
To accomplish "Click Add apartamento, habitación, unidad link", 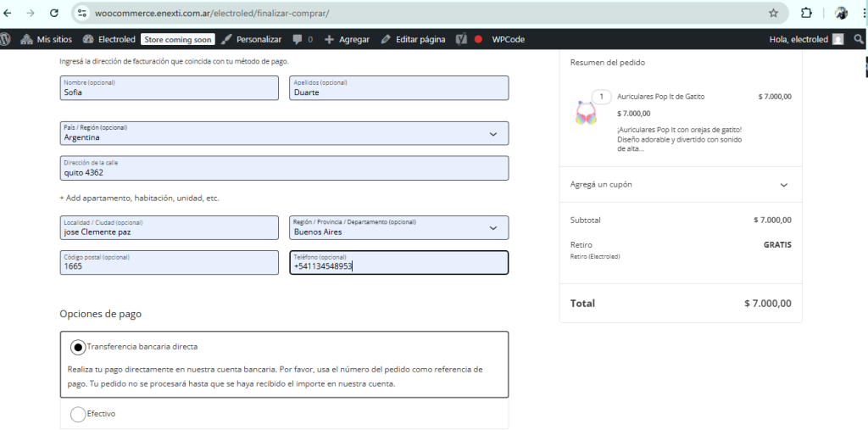I will click(x=140, y=198).
